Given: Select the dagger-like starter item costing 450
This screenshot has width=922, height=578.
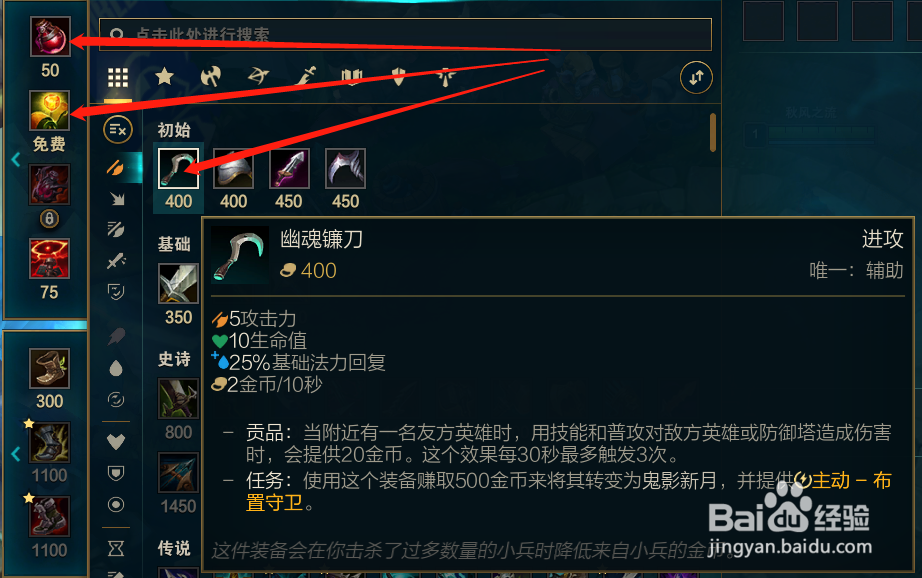Looking at the screenshot, I should click(289, 169).
